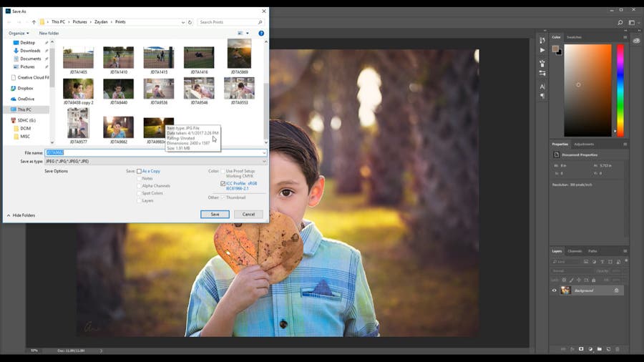Uncheck ICC Profile sRGB checkbox
This screenshot has width=644, height=362.
(223, 183)
